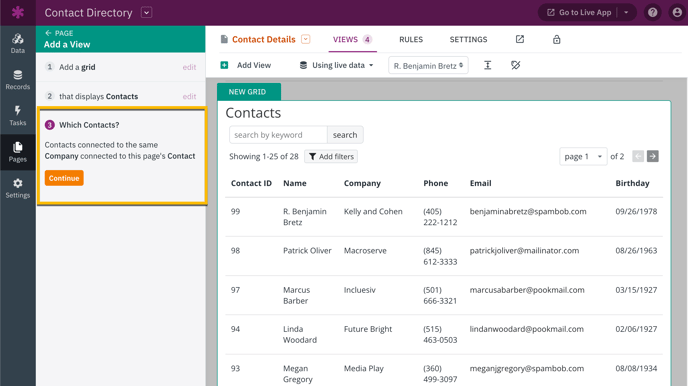This screenshot has height=386, width=688.
Task: Select the (515) 463-0503 phone cell
Action: click(x=440, y=334)
